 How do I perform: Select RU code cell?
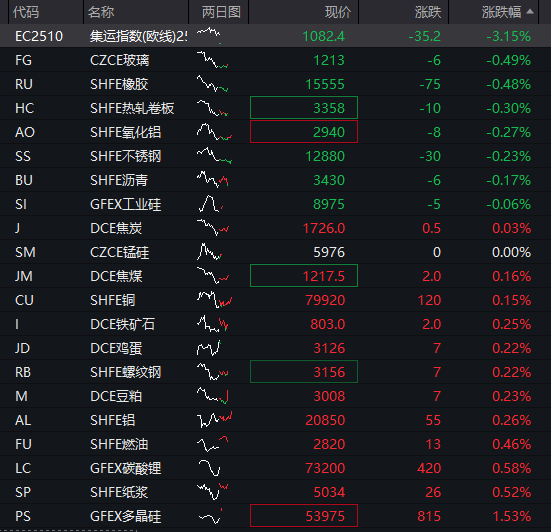(24, 84)
